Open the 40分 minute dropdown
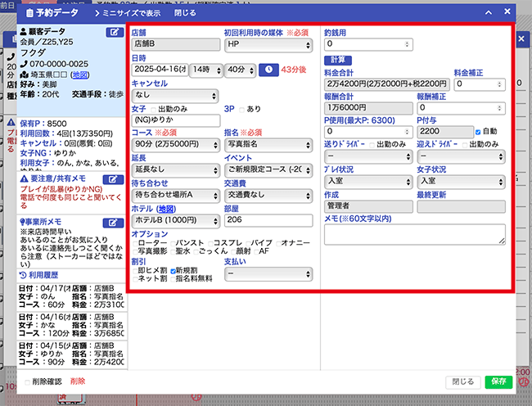The height and width of the screenshot is (406, 532). click(240, 70)
